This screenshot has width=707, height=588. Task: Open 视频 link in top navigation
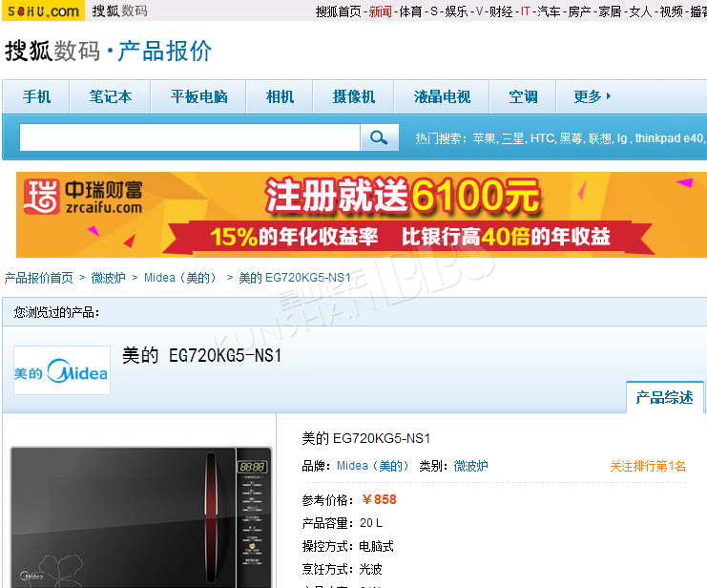pyautogui.click(x=672, y=11)
